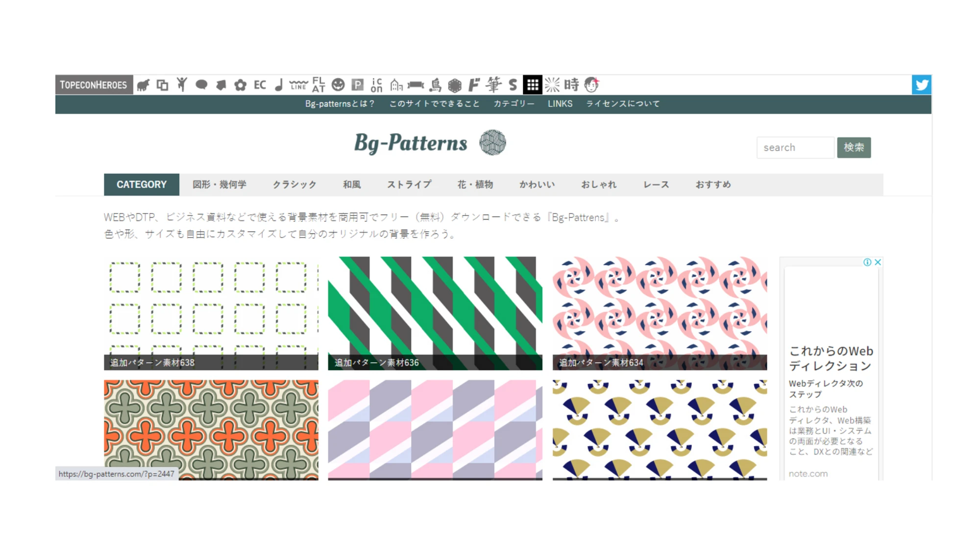Screen dimensions: 980x551
Task: Open the カテゴリー menu item
Action: [513, 104]
